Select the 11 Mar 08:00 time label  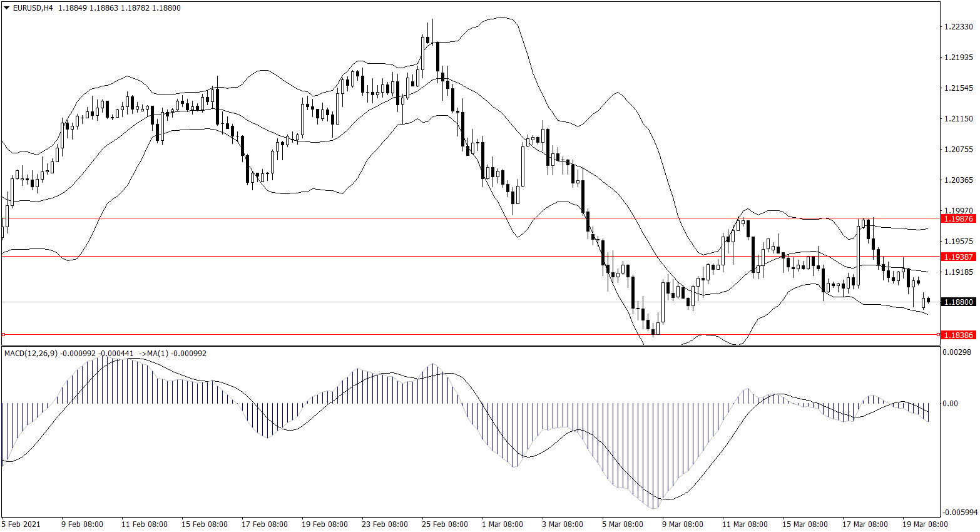745,524
